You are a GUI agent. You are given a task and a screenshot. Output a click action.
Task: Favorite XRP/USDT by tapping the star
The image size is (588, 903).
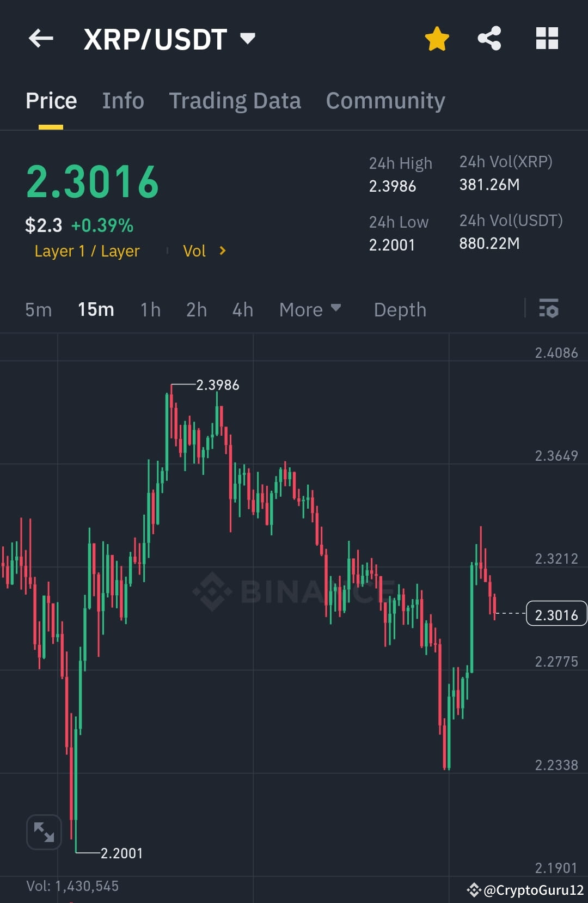pos(437,38)
